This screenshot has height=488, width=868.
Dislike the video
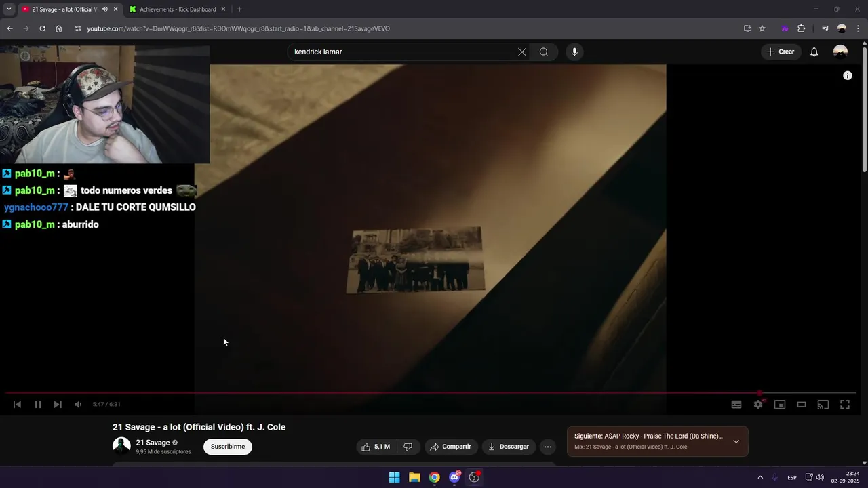[408, 447]
